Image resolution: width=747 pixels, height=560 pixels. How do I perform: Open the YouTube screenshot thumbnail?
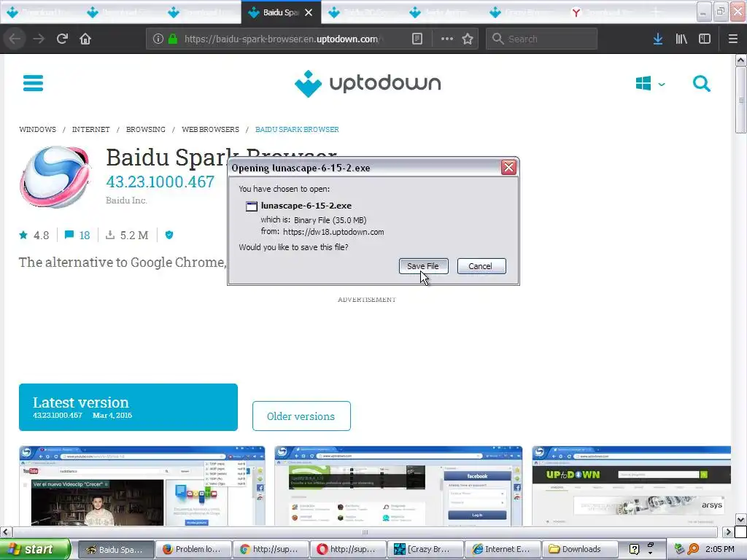tap(142, 486)
